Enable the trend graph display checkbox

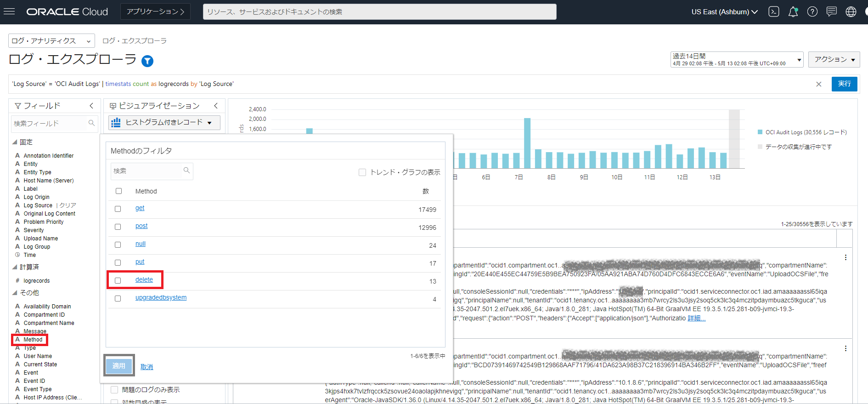coord(362,172)
